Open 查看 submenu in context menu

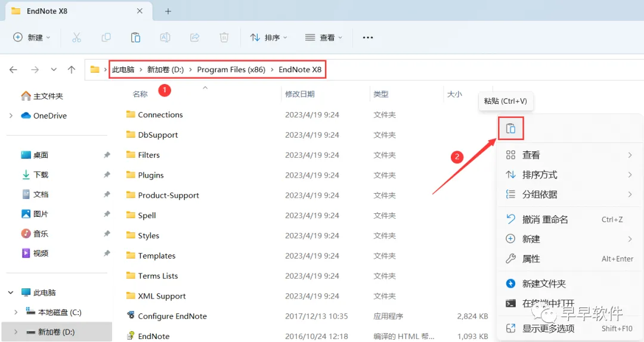(x=569, y=155)
